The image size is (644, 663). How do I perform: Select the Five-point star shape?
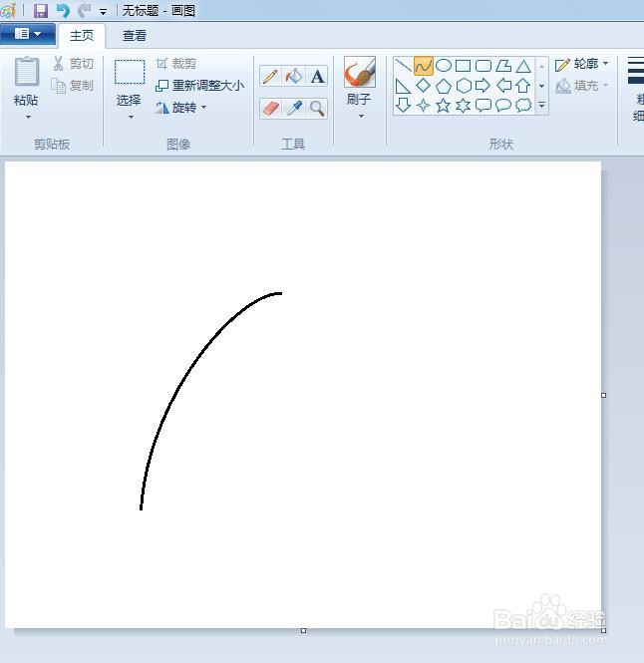(x=444, y=105)
